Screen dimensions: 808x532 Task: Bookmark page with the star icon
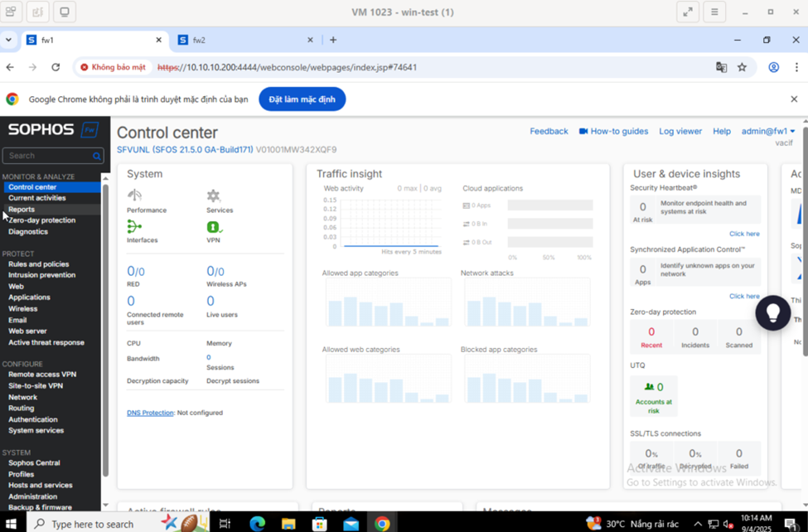[x=742, y=67]
